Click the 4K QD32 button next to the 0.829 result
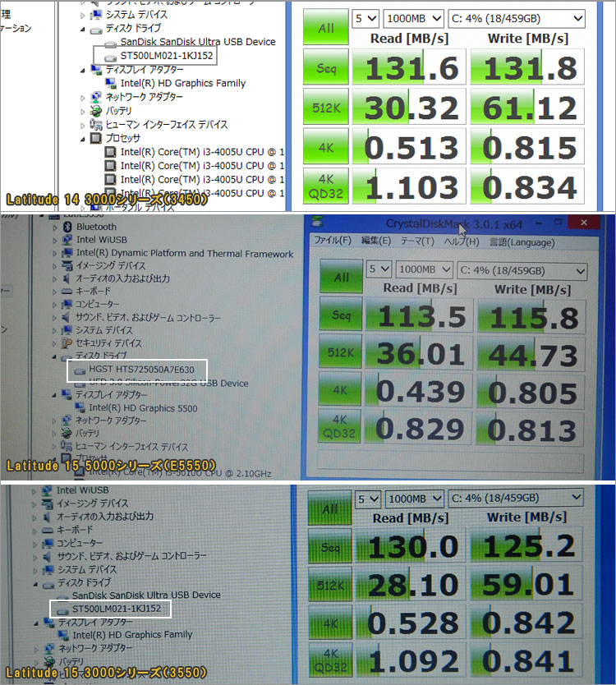 (339, 426)
